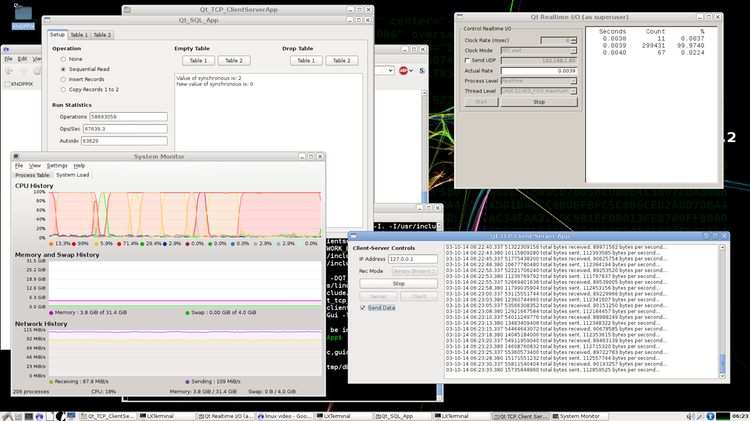Click Stop in Qt Realtime I/O window
Viewport: 750px width, 421px height.
pos(539,102)
